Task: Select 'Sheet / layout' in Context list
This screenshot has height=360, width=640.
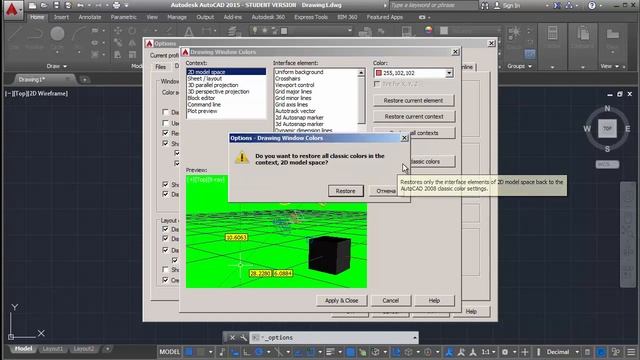Action: click(x=204, y=78)
